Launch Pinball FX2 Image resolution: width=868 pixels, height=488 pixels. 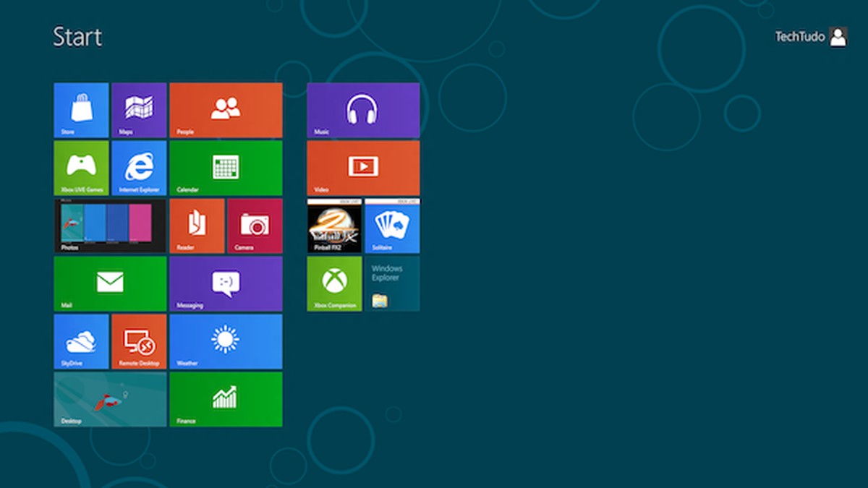tap(334, 226)
